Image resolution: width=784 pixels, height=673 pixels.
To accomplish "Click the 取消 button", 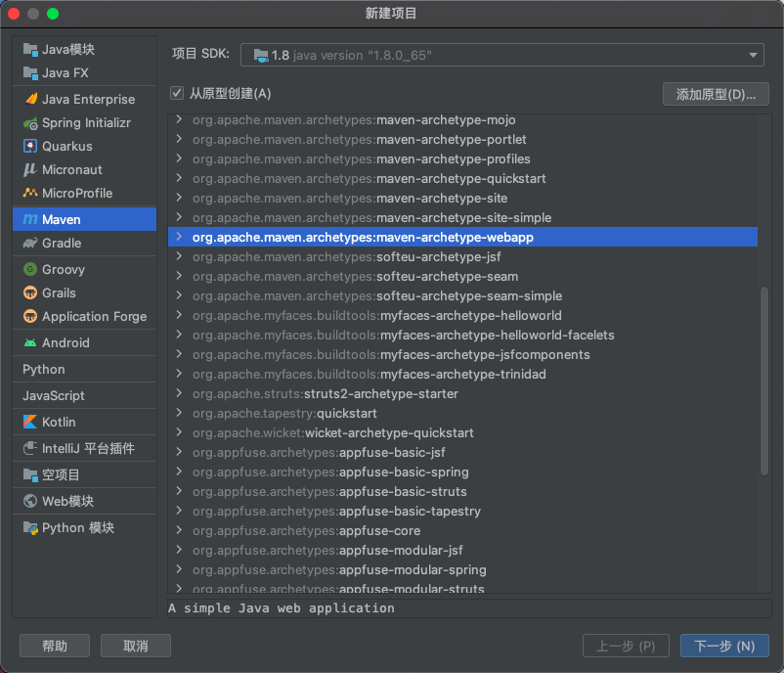I will [136, 646].
